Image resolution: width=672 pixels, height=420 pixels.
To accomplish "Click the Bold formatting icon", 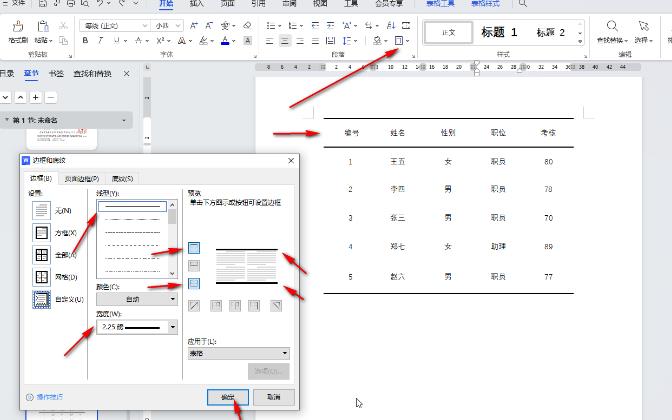I will tap(86, 41).
